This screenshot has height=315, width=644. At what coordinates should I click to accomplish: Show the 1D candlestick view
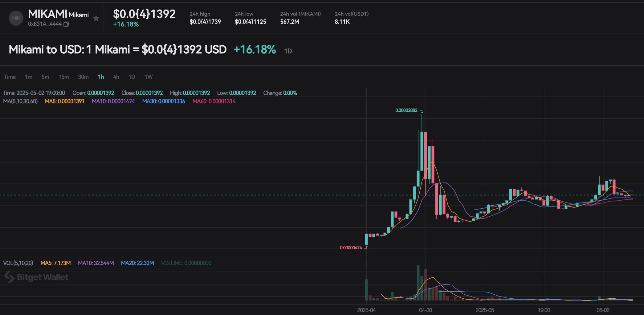(x=132, y=77)
